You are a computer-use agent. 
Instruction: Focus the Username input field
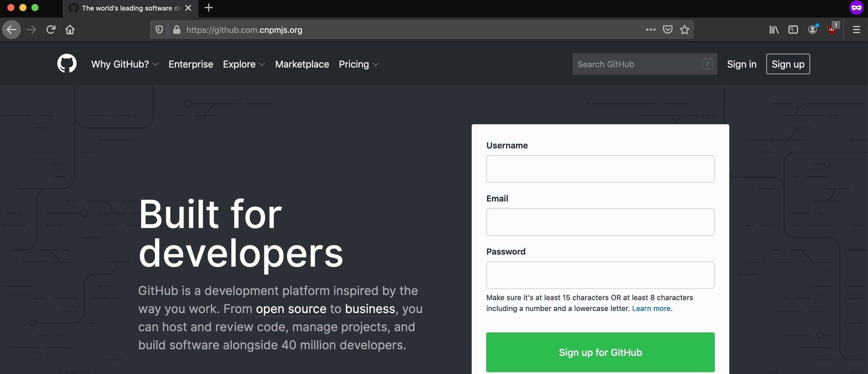600,169
